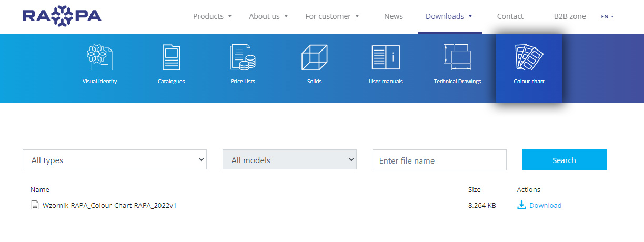Open the Technical Drawings icon
This screenshot has width=644, height=242.
click(457, 58)
